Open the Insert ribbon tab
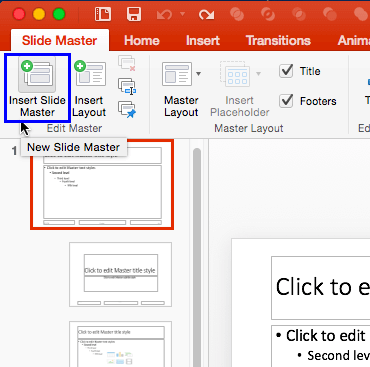The image size is (370, 367). pyautogui.click(x=203, y=41)
